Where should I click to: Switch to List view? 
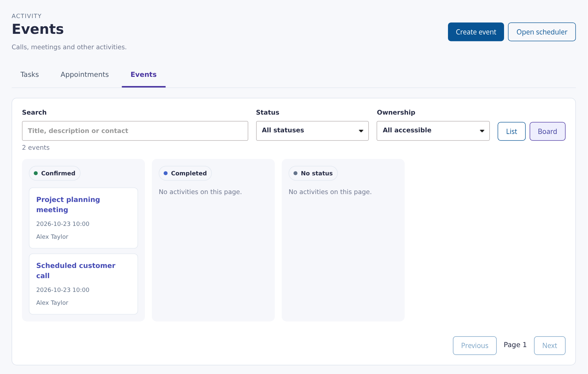coord(512,131)
